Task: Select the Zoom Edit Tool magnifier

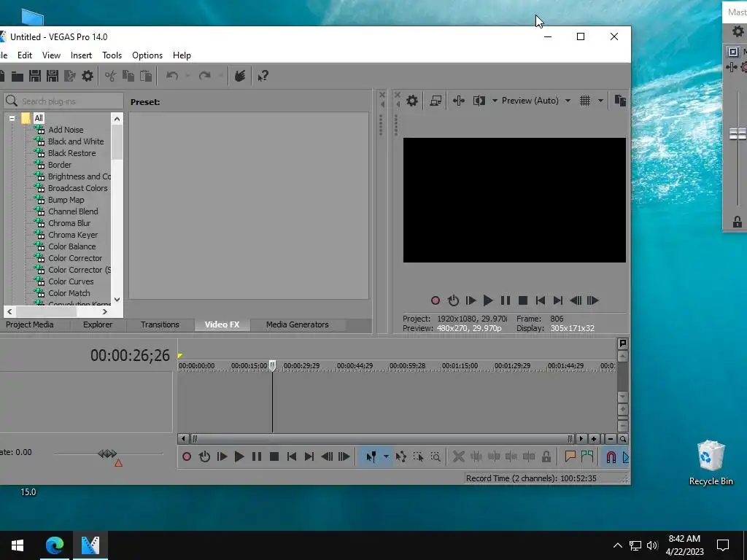Action: [x=436, y=456]
